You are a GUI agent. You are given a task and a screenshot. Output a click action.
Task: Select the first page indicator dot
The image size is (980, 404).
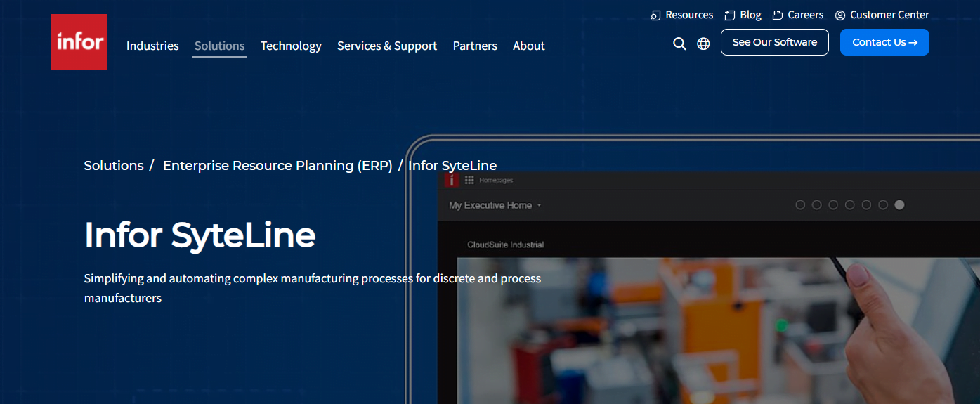click(800, 205)
